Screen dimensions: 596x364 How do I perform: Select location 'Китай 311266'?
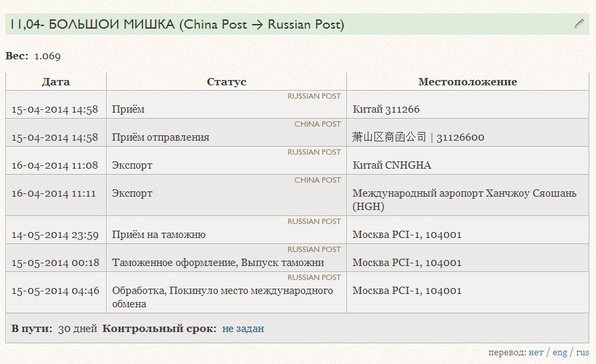(x=386, y=109)
